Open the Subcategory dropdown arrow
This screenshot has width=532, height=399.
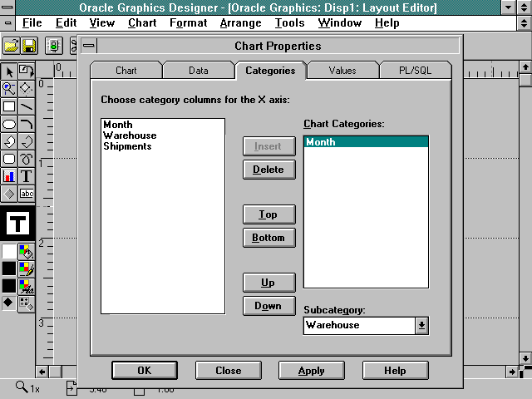point(421,326)
